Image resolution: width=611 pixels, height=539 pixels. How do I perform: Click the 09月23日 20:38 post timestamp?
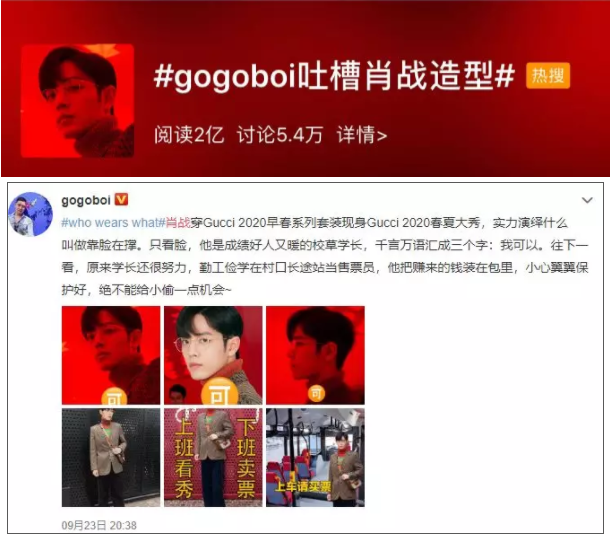[x=99, y=525]
